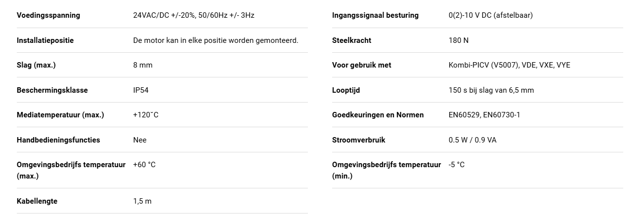The image size is (644, 215).
Task: Click the Kombi-PICV (V5007) compatibility text
Action: [510, 65]
